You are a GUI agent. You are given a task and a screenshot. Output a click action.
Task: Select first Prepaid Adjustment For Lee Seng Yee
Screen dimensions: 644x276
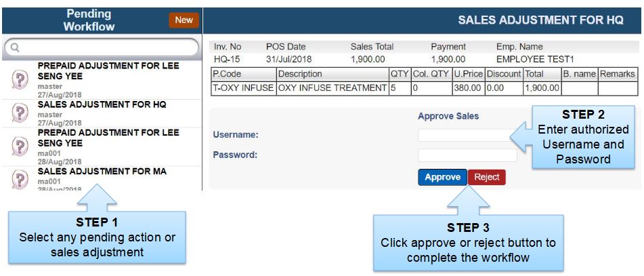(102, 80)
